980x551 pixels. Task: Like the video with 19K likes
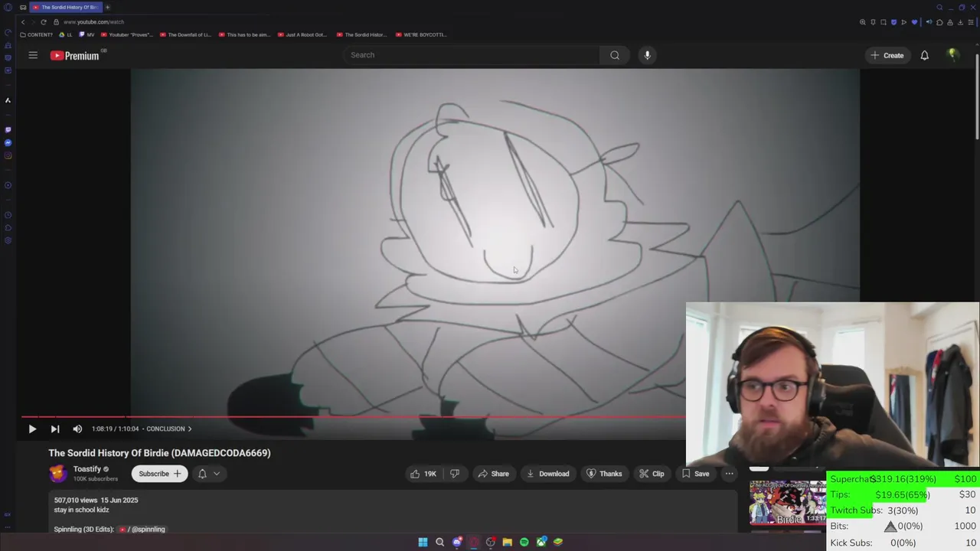(423, 474)
